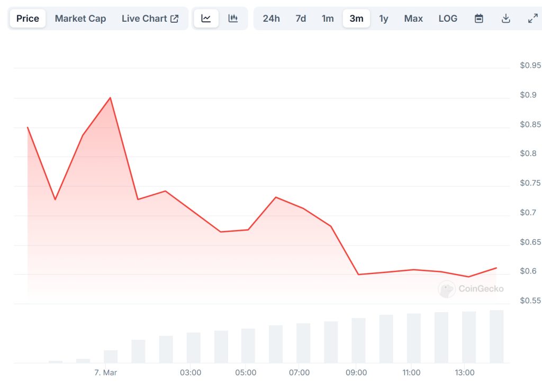The height and width of the screenshot is (392, 542).
Task: Switch to the Market Cap tab
Action: pos(80,19)
